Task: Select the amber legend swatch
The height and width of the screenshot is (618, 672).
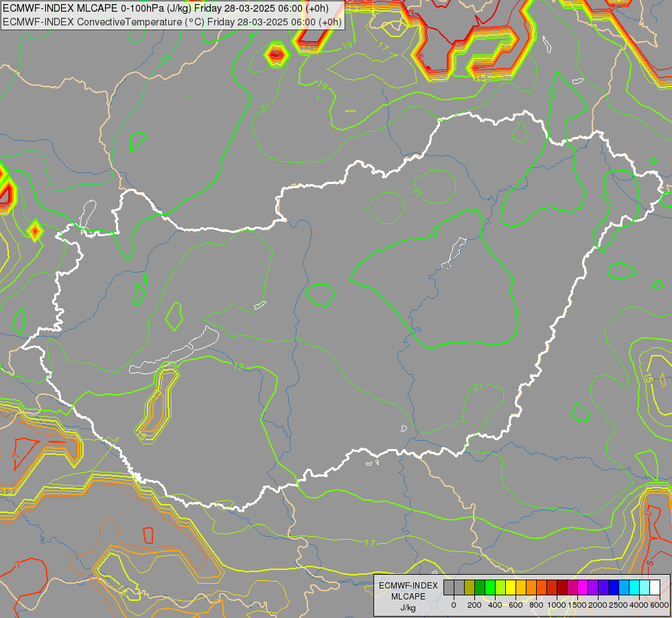Action: click(x=521, y=587)
